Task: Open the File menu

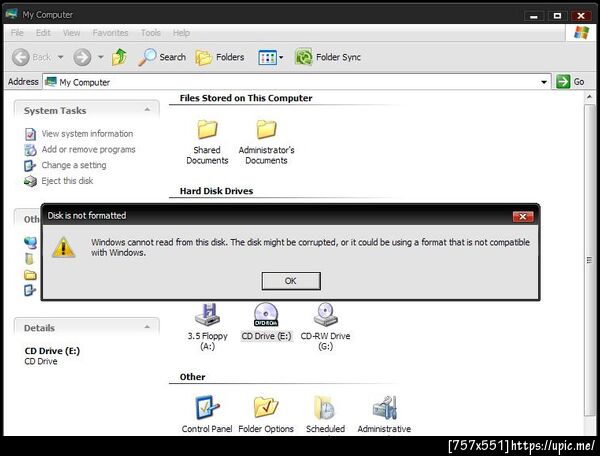Action: tap(17, 33)
